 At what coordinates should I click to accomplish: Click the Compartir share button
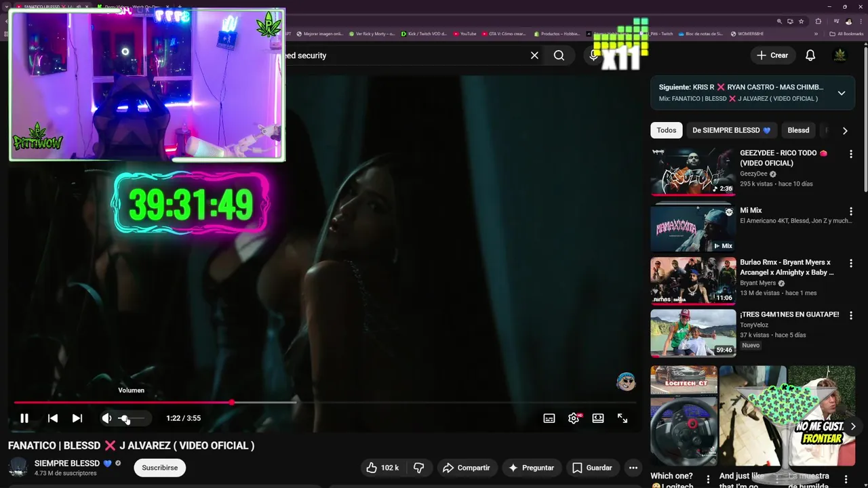point(466,468)
